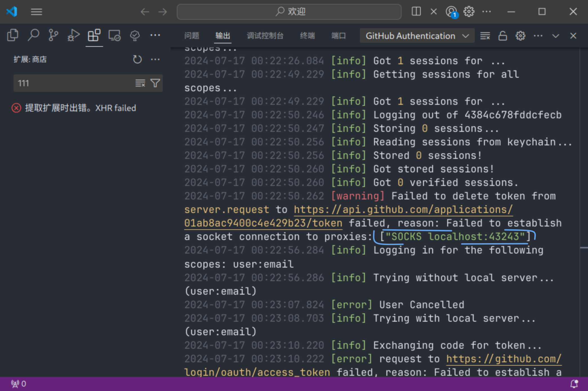Image resolution: width=588 pixels, height=391 pixels.
Task: Clear the output panel icon
Action: (485, 36)
